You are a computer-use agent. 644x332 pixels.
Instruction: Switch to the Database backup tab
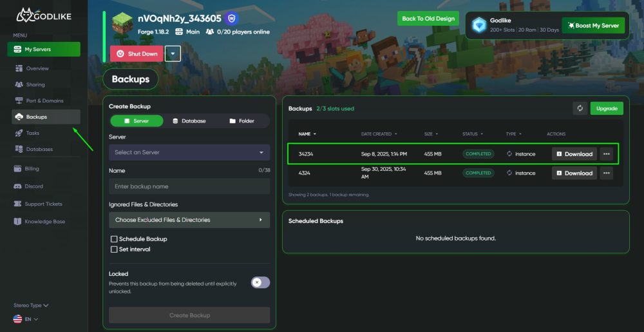point(189,121)
